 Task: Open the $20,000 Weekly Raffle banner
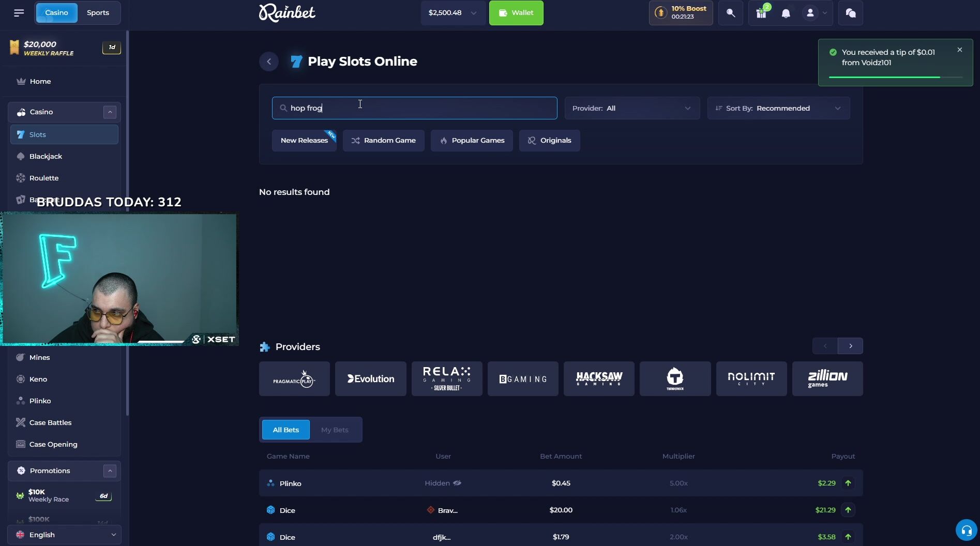(65, 48)
